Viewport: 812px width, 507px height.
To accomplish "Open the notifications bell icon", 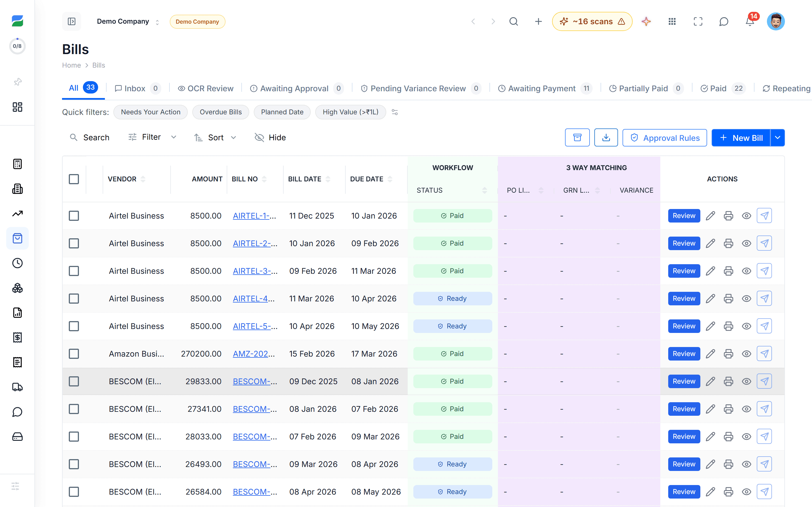I will [x=750, y=21].
